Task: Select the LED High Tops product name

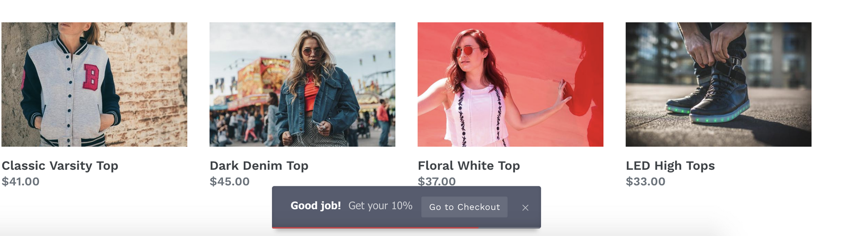Action: 670,166
